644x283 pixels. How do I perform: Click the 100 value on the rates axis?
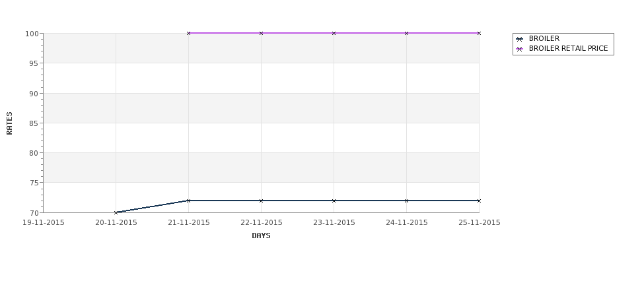32,34
